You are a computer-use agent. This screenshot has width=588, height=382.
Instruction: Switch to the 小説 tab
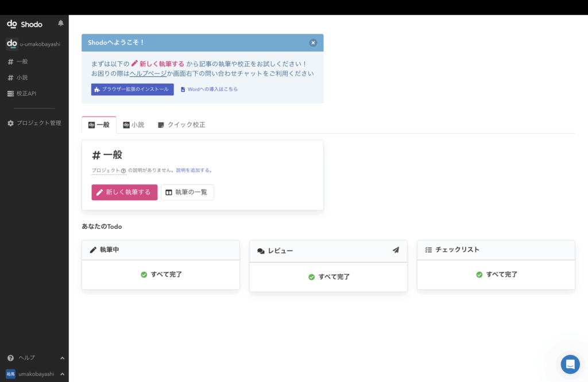(x=134, y=124)
